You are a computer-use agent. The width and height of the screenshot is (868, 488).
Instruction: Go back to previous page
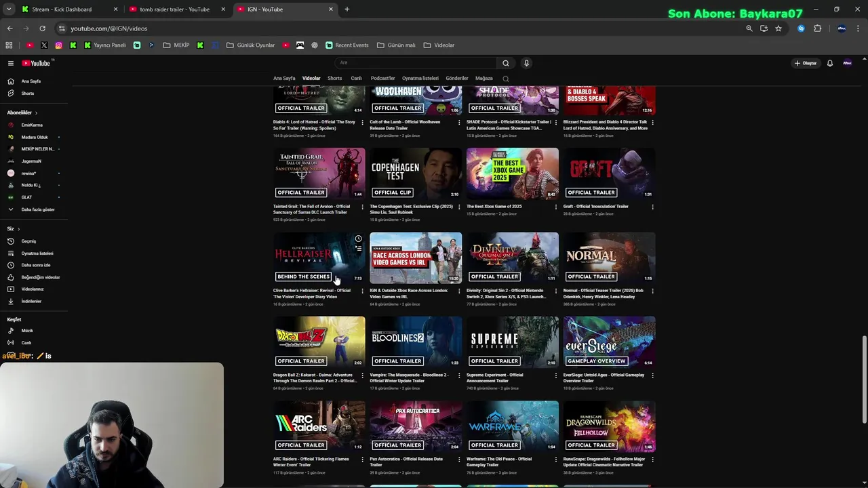click(x=9, y=28)
